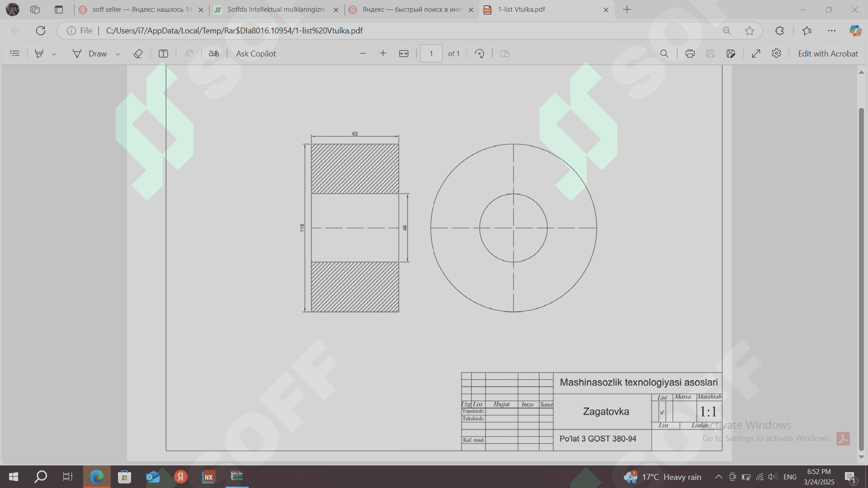Viewport: 868px width, 488px height.
Task: Add a text box to the PDF
Action: coord(163,53)
